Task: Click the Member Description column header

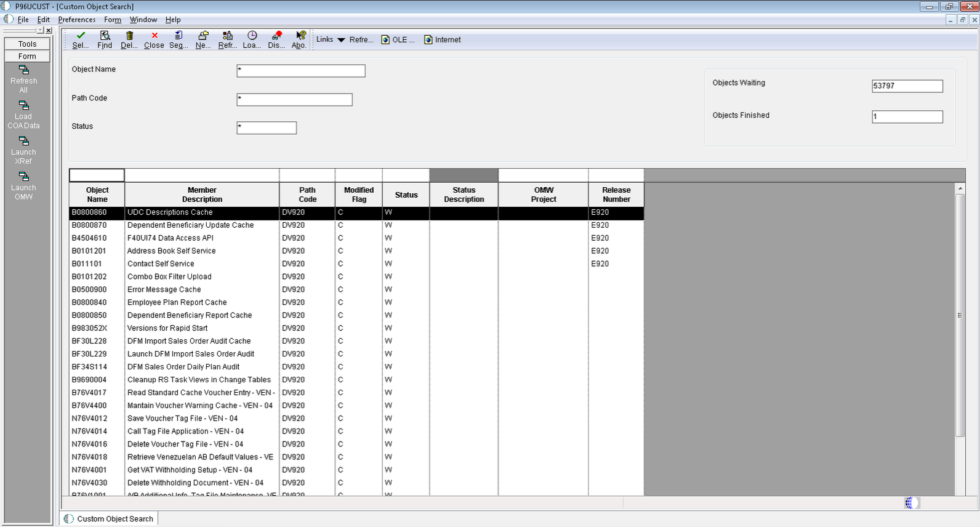Action: (x=202, y=195)
